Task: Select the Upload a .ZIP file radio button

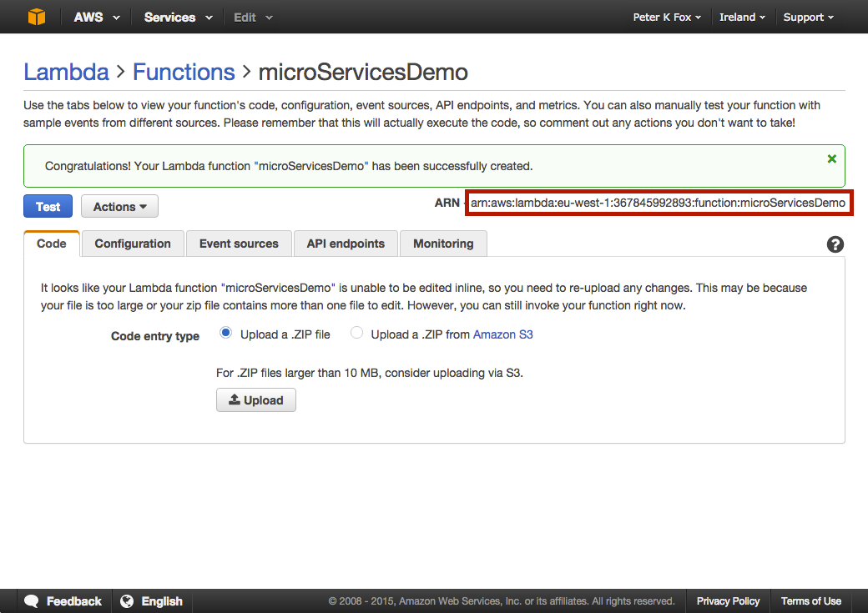Action: tap(225, 332)
